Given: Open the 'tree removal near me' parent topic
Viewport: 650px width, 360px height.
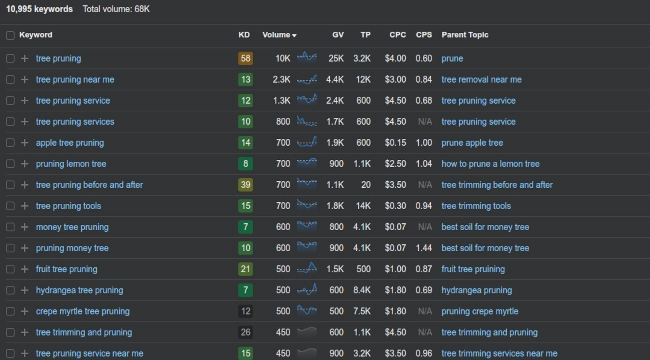Looking at the screenshot, I should [481, 80].
